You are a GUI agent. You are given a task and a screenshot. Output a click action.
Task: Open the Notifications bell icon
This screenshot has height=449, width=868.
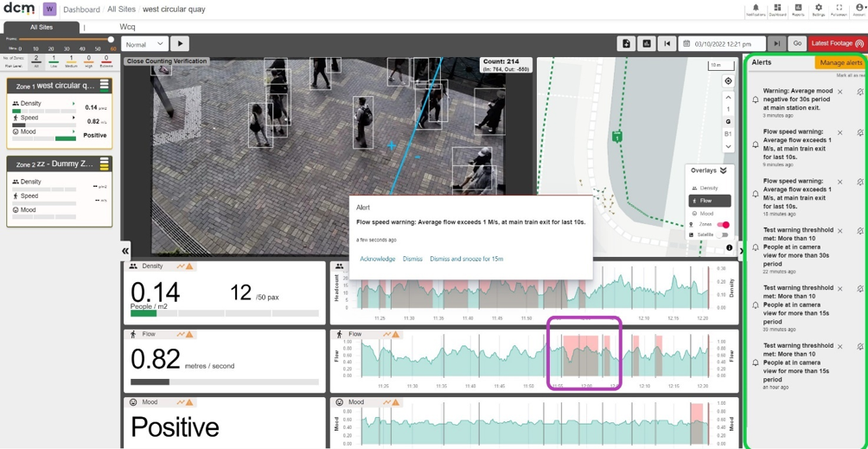point(756,8)
